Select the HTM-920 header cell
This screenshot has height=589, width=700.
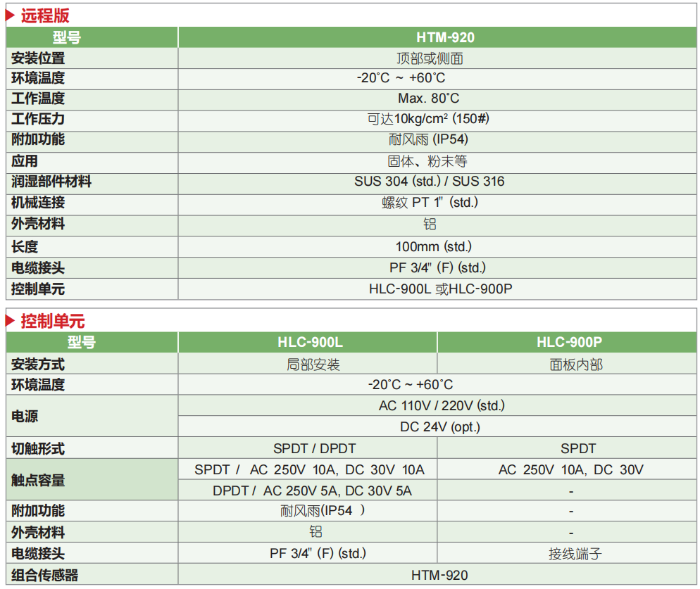coord(437,37)
